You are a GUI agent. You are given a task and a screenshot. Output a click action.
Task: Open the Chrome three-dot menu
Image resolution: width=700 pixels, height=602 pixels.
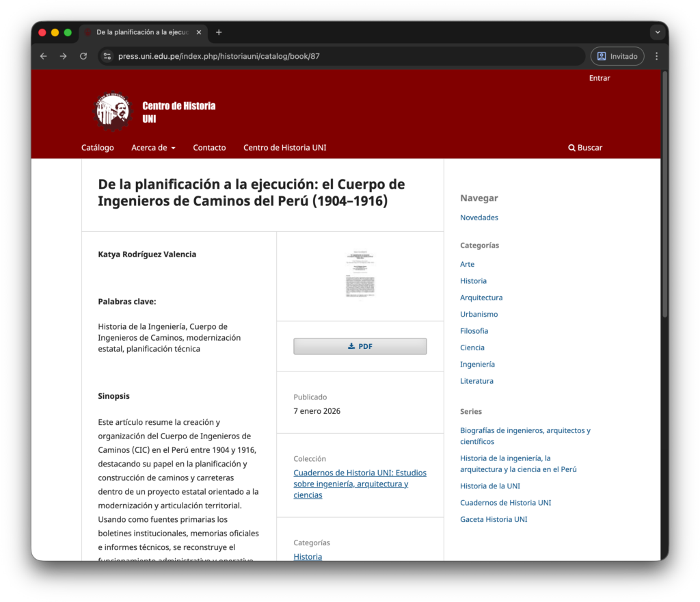[x=656, y=56]
